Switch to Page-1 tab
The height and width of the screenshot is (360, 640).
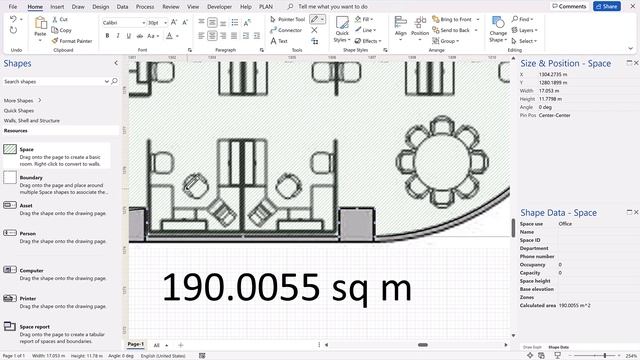tap(136, 344)
